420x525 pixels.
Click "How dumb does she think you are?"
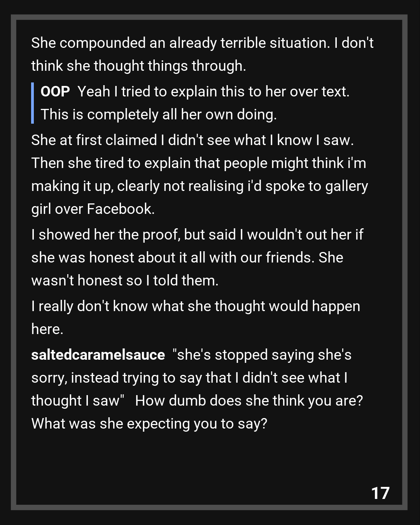pos(249,401)
